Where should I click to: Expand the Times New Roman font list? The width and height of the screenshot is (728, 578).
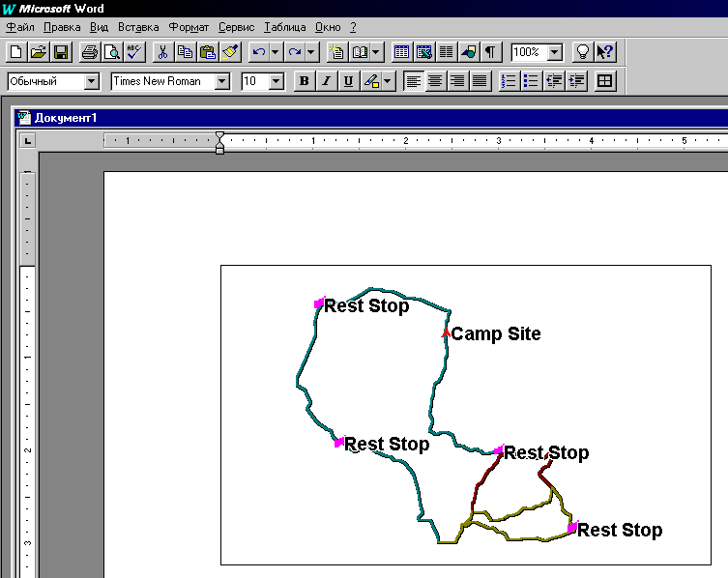coord(222,82)
